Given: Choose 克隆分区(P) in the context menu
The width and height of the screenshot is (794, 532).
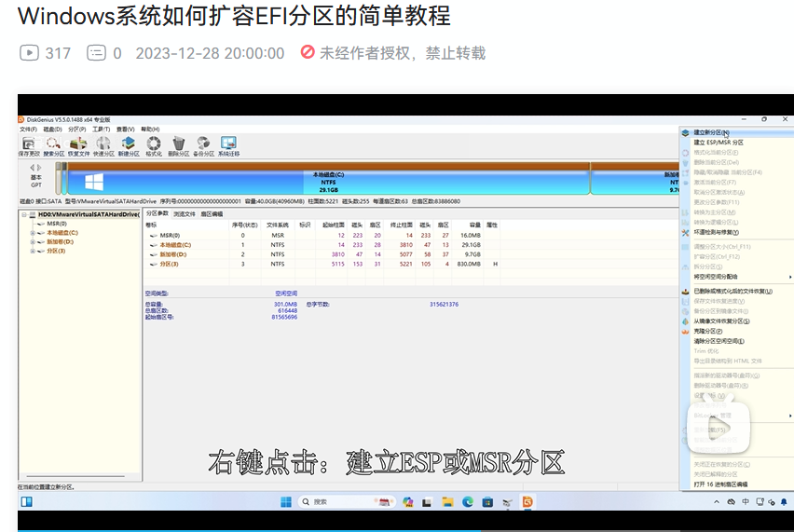Looking at the screenshot, I should (737, 331).
